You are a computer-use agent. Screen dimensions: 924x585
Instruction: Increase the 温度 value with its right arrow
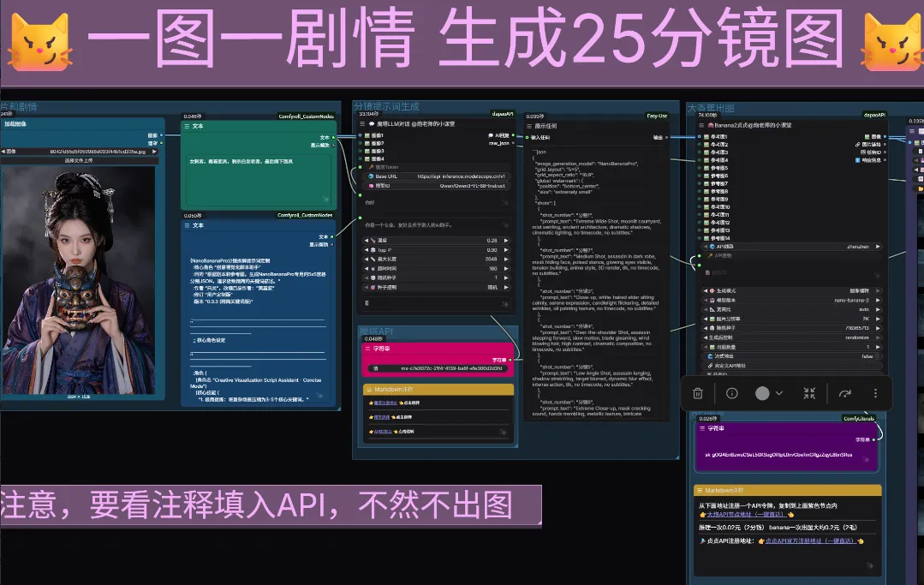(508, 241)
